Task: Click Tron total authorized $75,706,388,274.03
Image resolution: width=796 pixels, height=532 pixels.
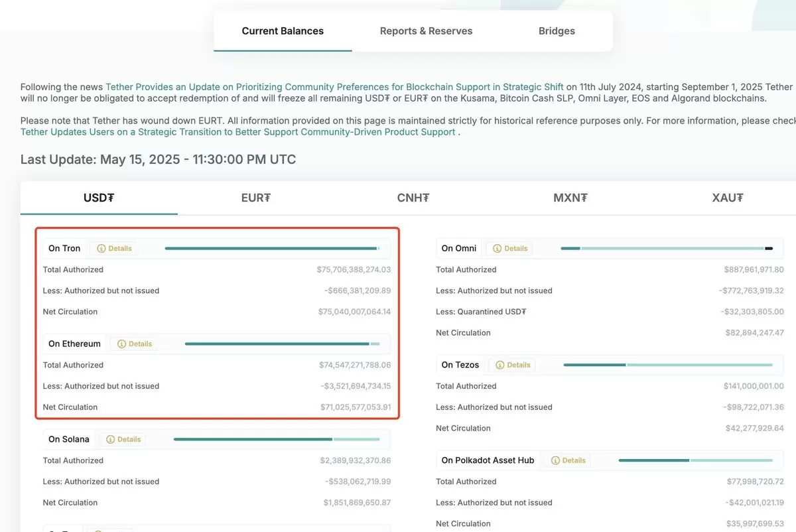Action: tap(354, 270)
